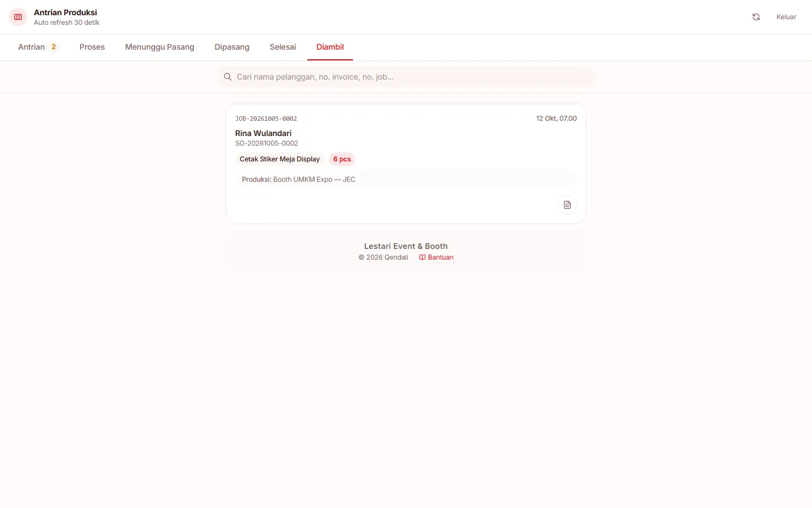Click the Cetak Stiker Meja Display tag
The width and height of the screenshot is (812, 508).
(x=280, y=159)
